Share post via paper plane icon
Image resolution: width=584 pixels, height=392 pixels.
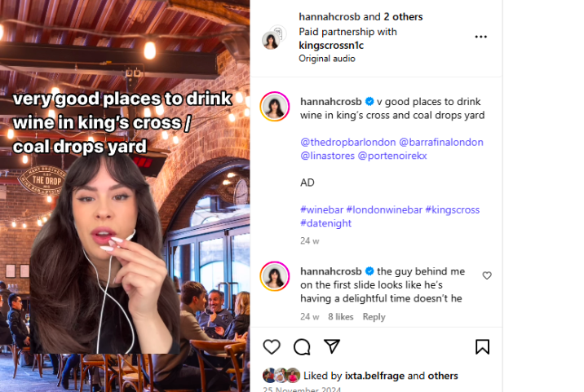(332, 347)
